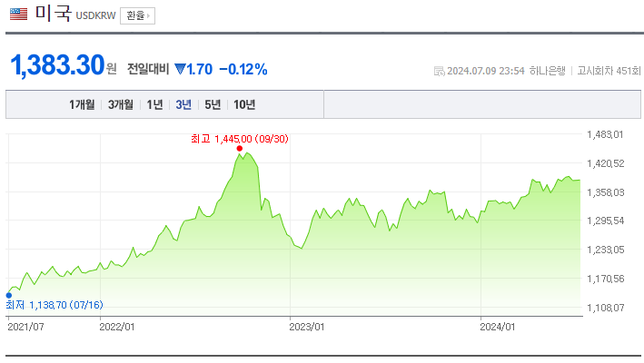Click the 고시회차 451회 text
The width and height of the screenshot is (644, 363).
[x=609, y=71]
